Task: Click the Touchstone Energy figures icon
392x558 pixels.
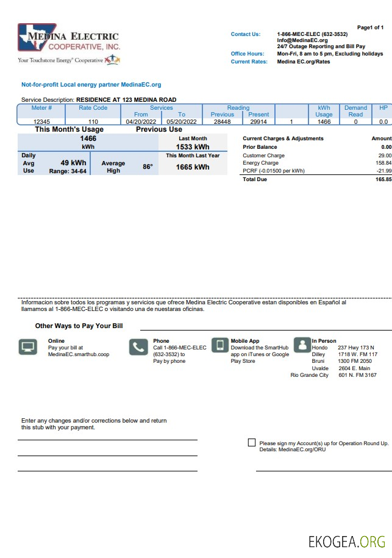Action: click(x=112, y=60)
